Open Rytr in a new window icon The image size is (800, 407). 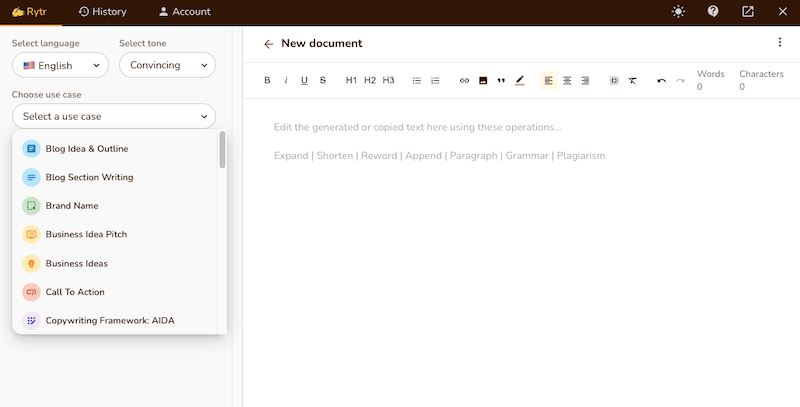(747, 11)
